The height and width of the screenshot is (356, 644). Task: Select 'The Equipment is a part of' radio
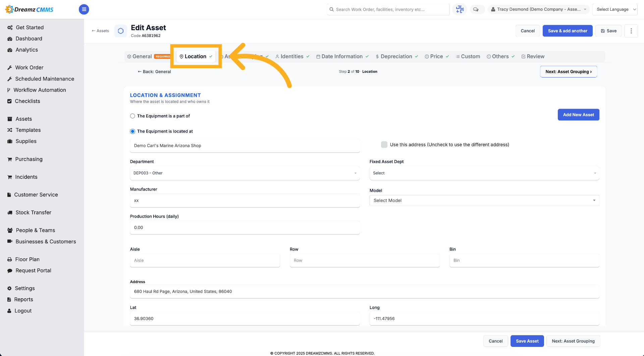(132, 116)
